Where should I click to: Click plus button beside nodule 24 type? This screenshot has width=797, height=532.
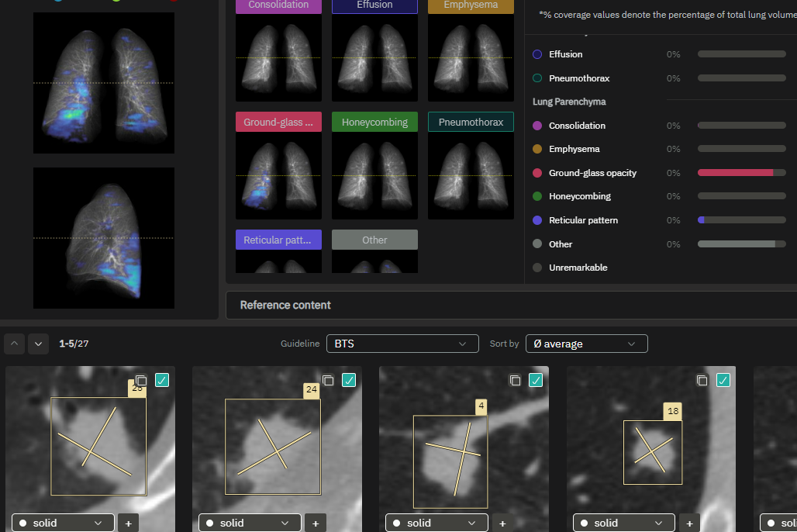[x=315, y=523]
